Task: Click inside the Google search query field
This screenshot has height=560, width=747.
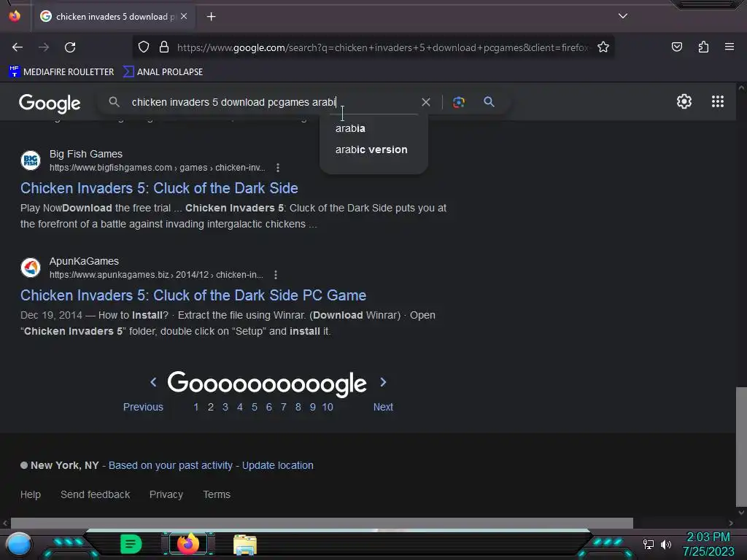Action: (x=271, y=102)
